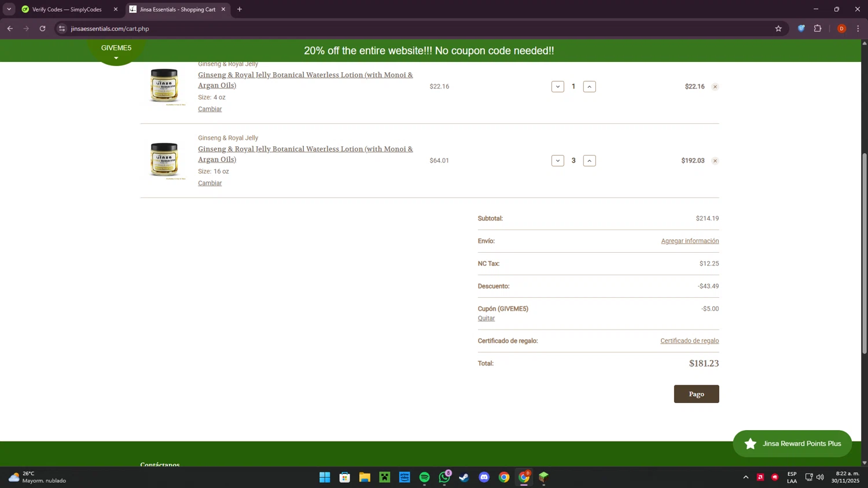
Task: Open the Windows Start menu
Action: (x=325, y=477)
